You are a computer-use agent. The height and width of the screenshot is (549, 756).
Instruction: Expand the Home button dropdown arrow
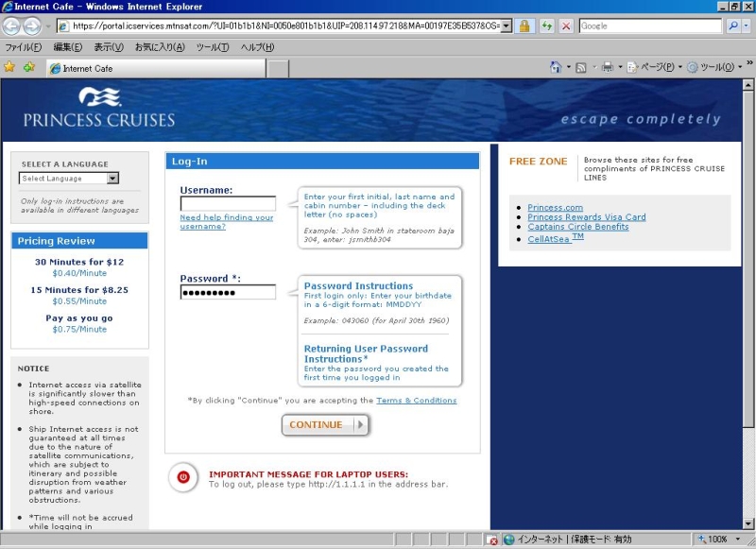569,67
